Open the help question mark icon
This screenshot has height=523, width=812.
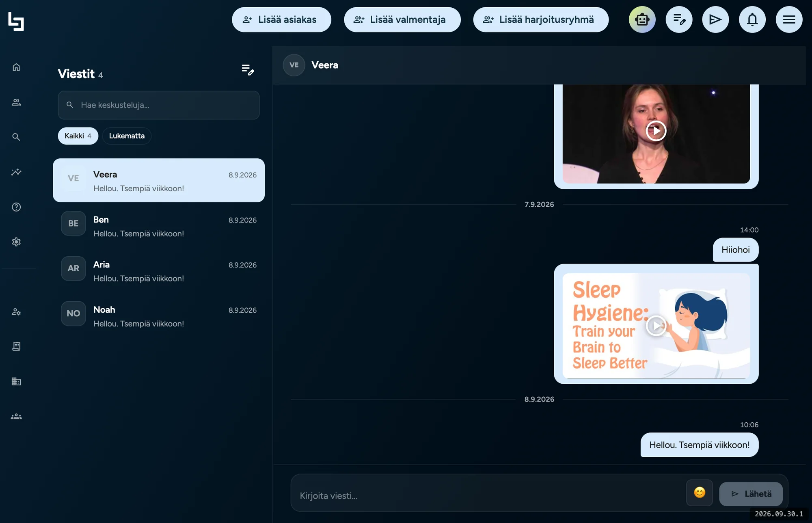(16, 207)
